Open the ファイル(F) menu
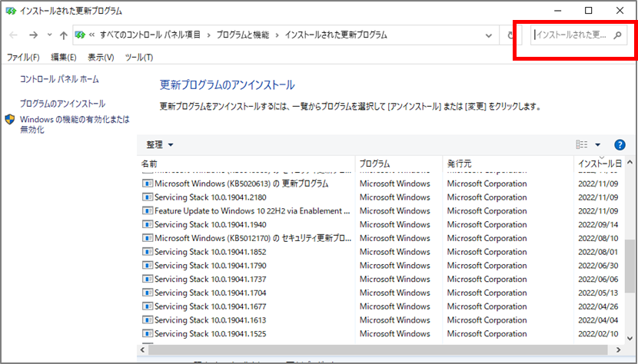 tap(23, 58)
